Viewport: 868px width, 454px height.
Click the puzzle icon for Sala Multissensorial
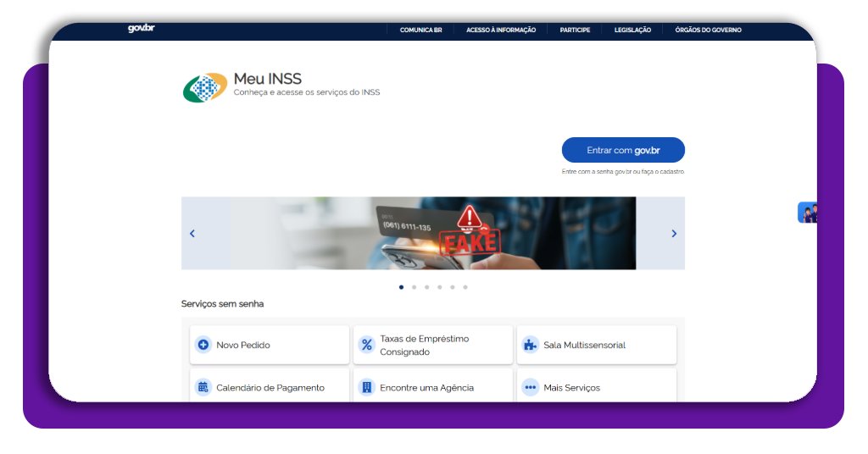(x=530, y=345)
